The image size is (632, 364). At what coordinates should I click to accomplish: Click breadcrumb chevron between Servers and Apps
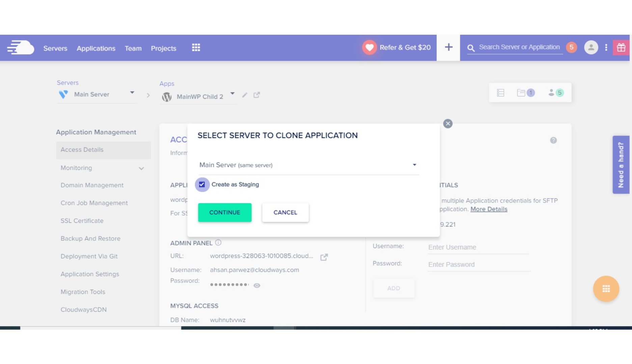pos(148,95)
